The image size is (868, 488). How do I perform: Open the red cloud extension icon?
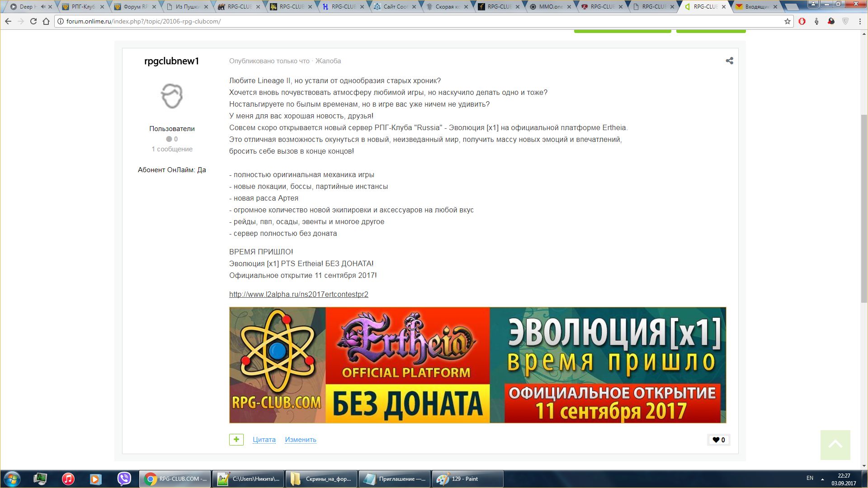click(831, 21)
